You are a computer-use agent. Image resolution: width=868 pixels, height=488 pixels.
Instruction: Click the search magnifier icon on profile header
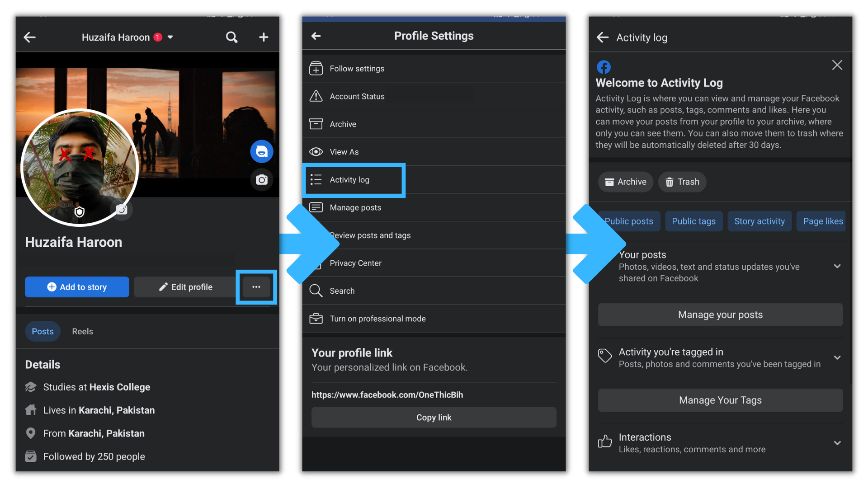pos(231,37)
